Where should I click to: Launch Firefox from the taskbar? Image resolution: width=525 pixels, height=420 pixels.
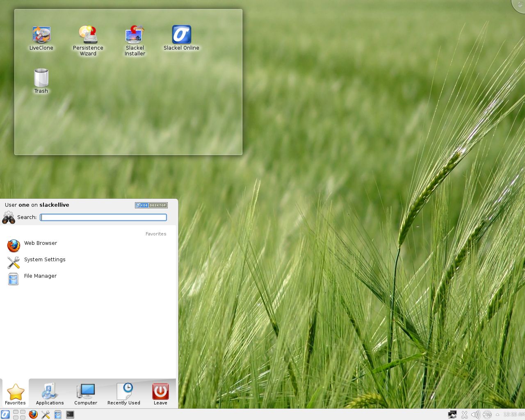tap(33, 414)
